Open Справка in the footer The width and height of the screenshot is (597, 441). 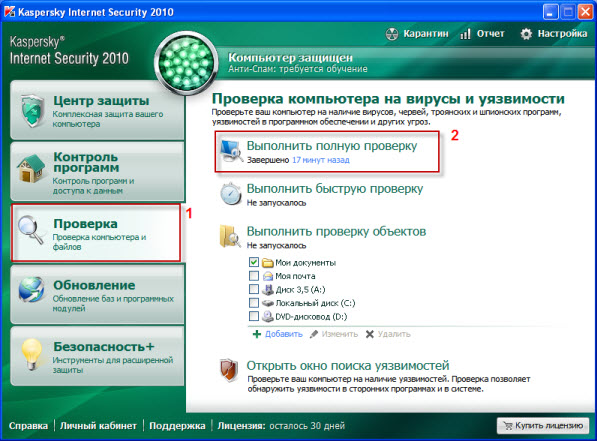[x=29, y=426]
